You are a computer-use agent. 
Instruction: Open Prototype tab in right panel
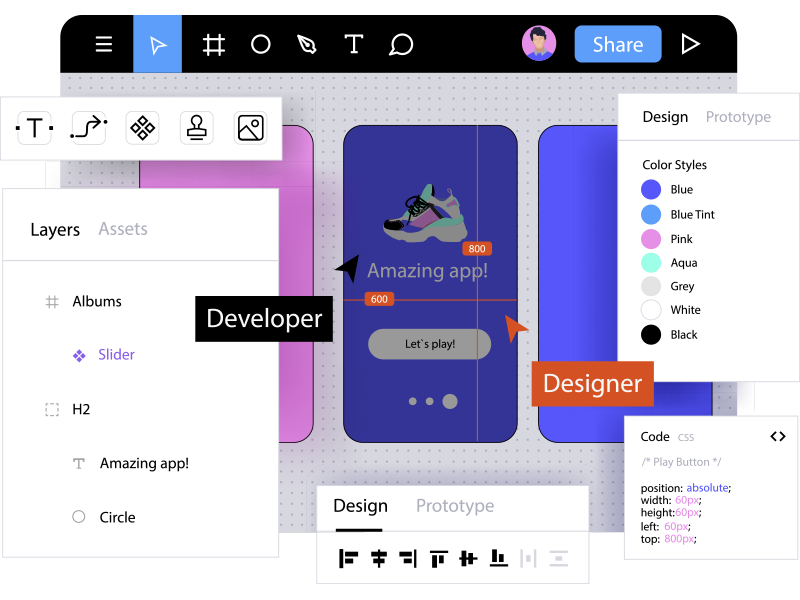pos(738,117)
